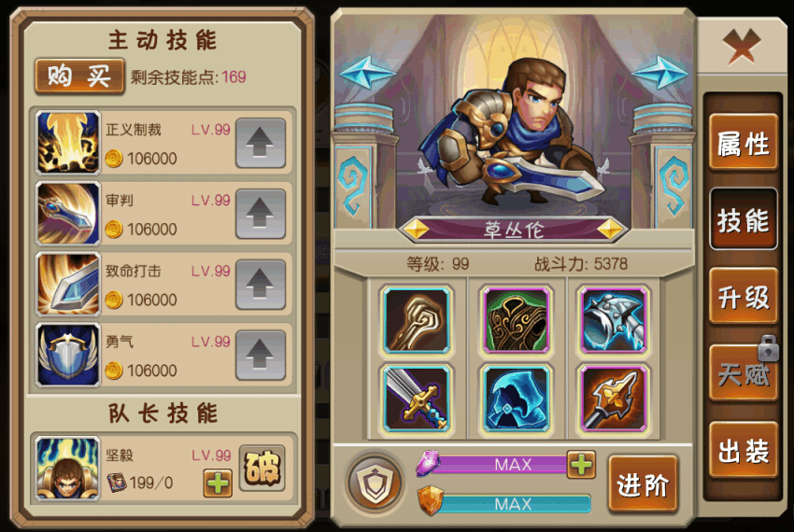
Task: Add captain skill cards with green plus
Action: (x=218, y=483)
